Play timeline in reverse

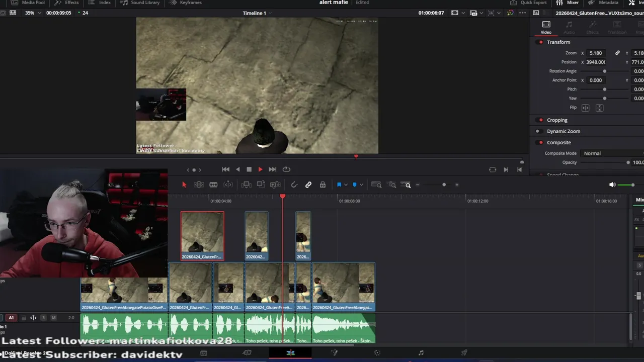tap(238, 169)
